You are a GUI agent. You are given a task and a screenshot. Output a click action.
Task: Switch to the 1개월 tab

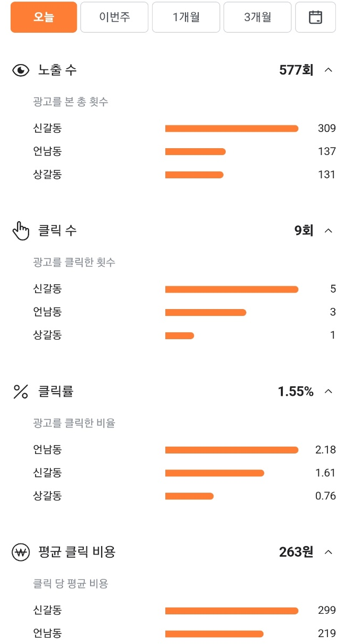pos(185,17)
